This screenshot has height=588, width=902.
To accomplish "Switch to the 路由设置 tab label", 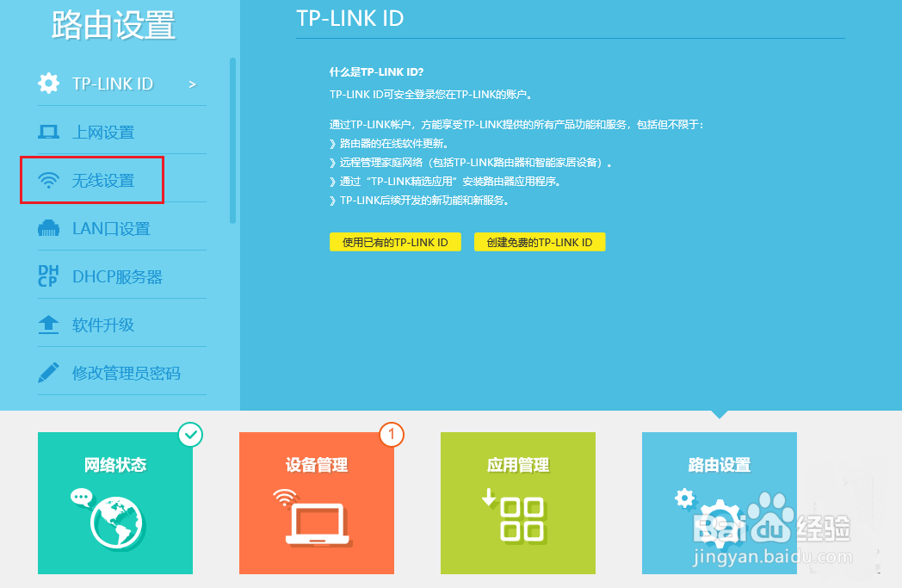I will click(x=719, y=465).
